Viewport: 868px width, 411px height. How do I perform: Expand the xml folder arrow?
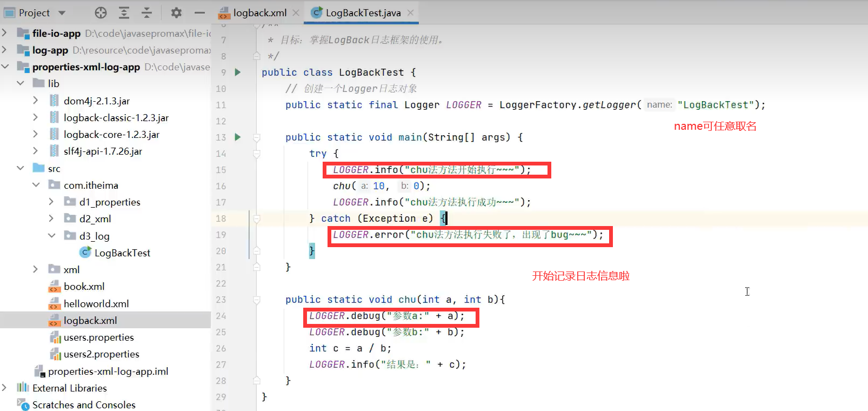click(36, 269)
